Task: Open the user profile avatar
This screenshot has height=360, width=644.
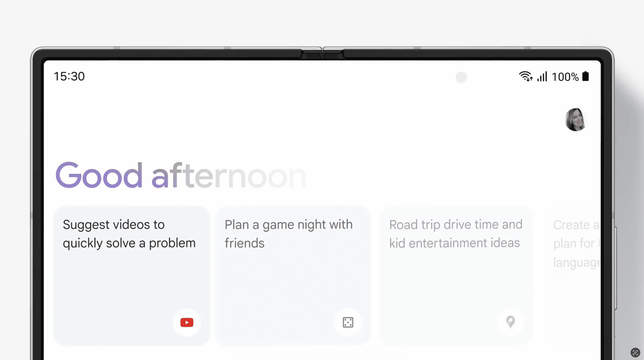Action: tap(575, 120)
